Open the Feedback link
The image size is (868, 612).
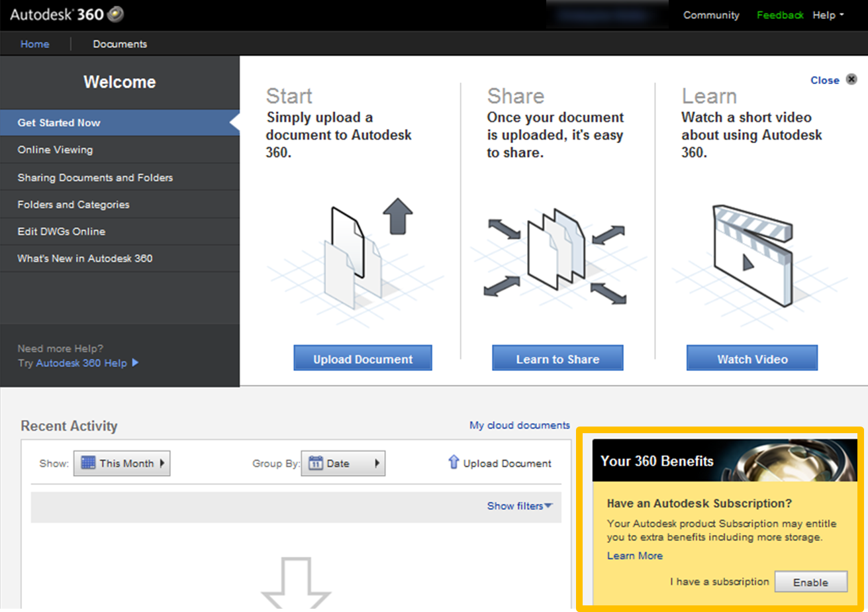780,15
